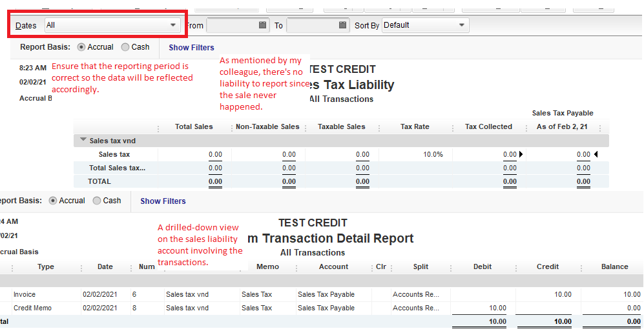The height and width of the screenshot is (331, 644).
Task: Click the Type column header
Action: coord(46,266)
